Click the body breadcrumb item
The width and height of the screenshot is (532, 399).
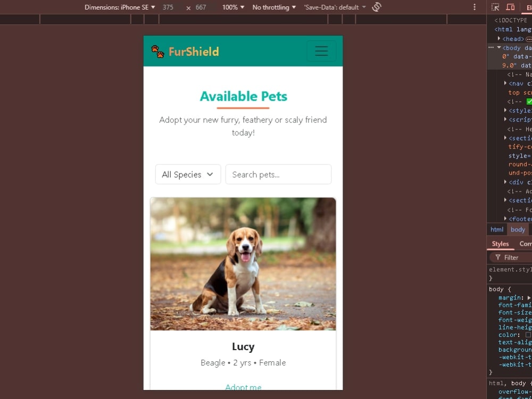pyautogui.click(x=518, y=230)
